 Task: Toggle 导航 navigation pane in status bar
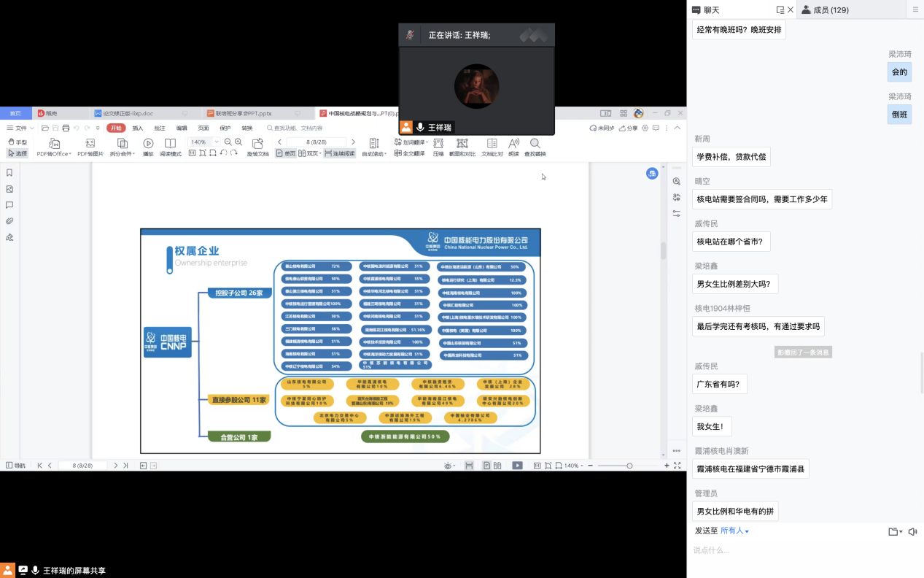pyautogui.click(x=15, y=466)
